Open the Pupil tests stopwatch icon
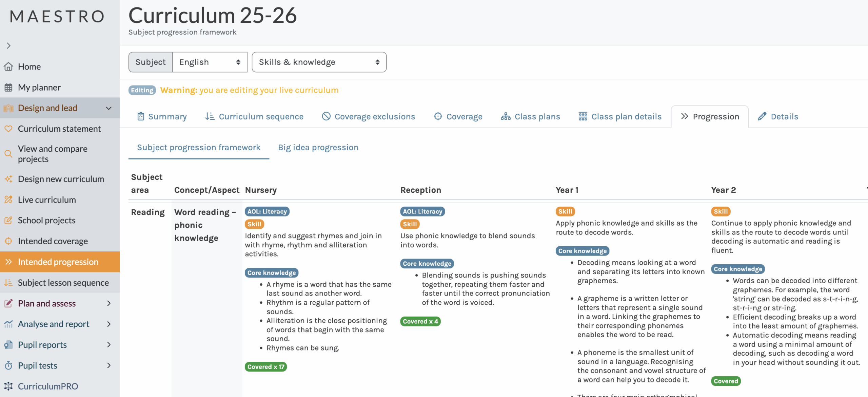The width and height of the screenshot is (868, 397). pyautogui.click(x=8, y=365)
